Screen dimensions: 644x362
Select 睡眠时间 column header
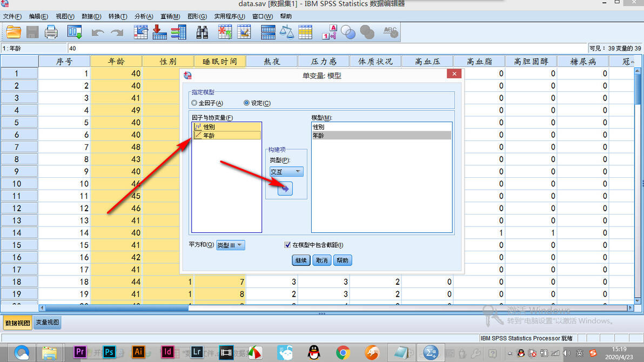pyautogui.click(x=220, y=61)
